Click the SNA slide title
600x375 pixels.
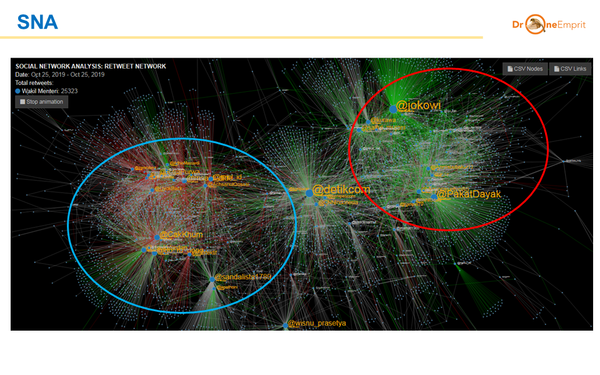coord(38,22)
